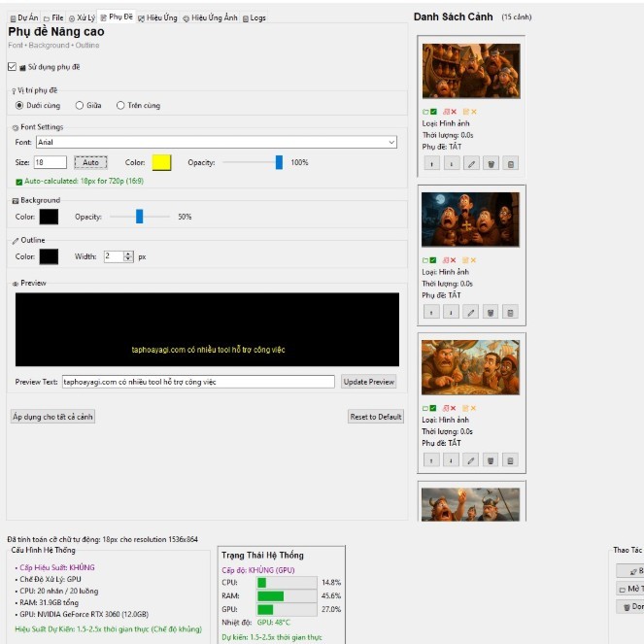Open the 'Xử Lý' tab
644x644 pixels.
tap(82, 17)
